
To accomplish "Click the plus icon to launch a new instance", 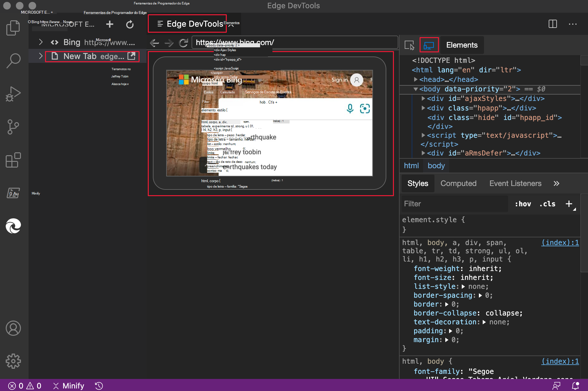I will click(x=110, y=24).
